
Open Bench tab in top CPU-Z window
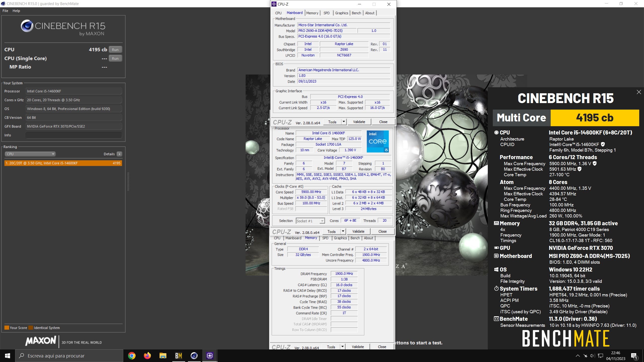356,13
